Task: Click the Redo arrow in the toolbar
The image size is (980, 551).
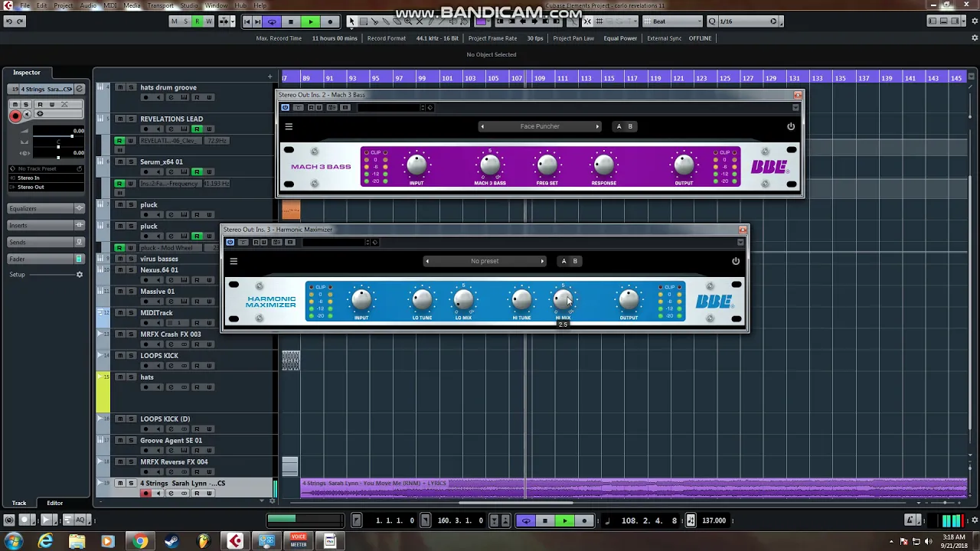Action: coord(20,21)
